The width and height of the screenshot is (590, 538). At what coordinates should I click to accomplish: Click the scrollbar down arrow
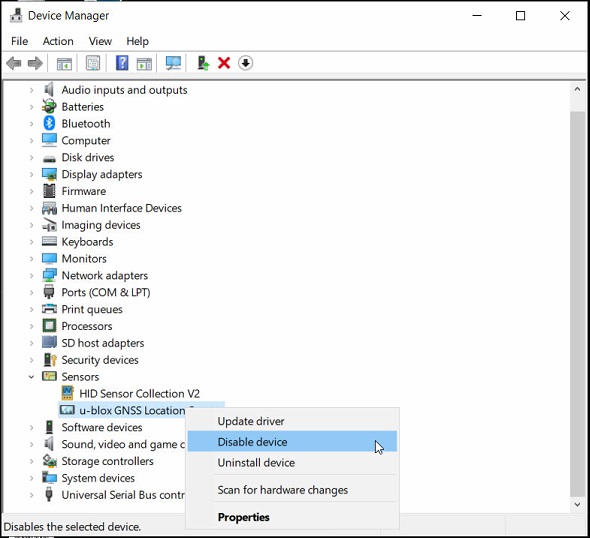(577, 505)
